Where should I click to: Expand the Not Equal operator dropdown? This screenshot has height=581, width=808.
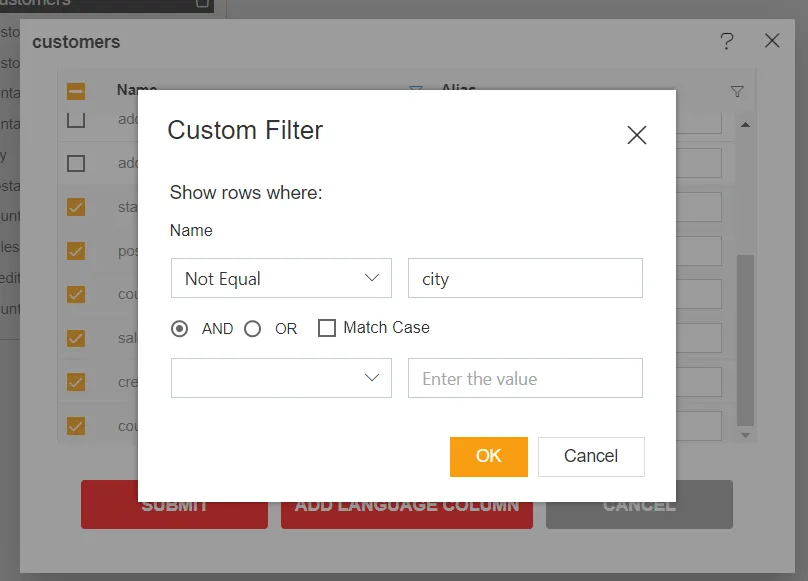pyautogui.click(x=281, y=278)
